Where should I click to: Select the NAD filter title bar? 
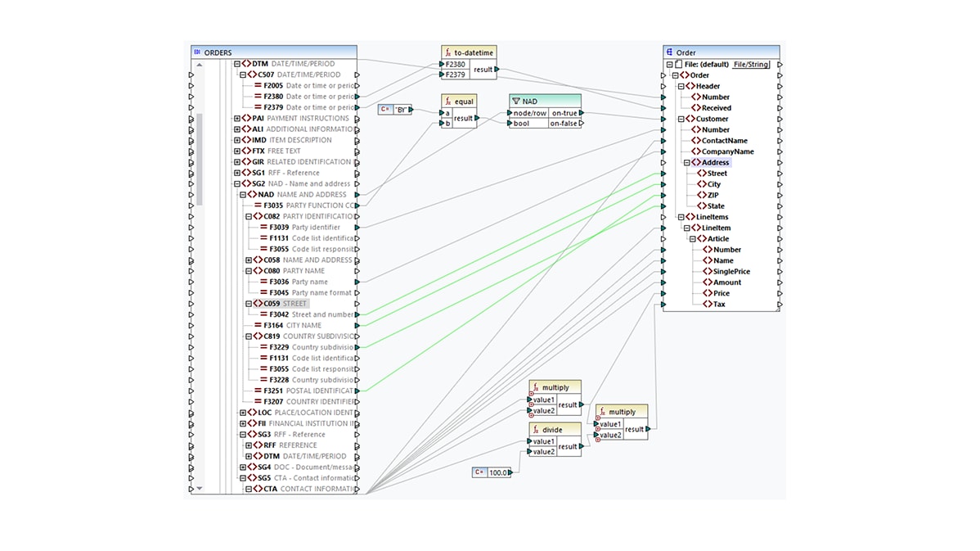pos(545,101)
